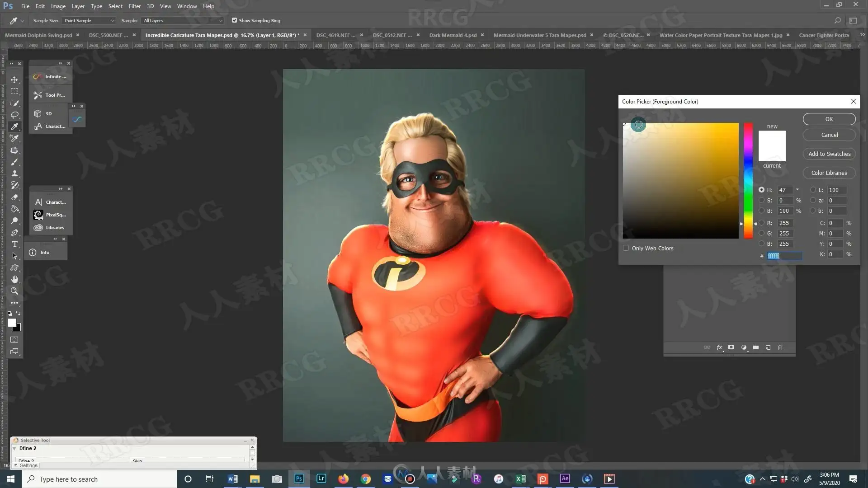Open the 3D panel
This screenshot has height=488, width=868.
click(43, 113)
